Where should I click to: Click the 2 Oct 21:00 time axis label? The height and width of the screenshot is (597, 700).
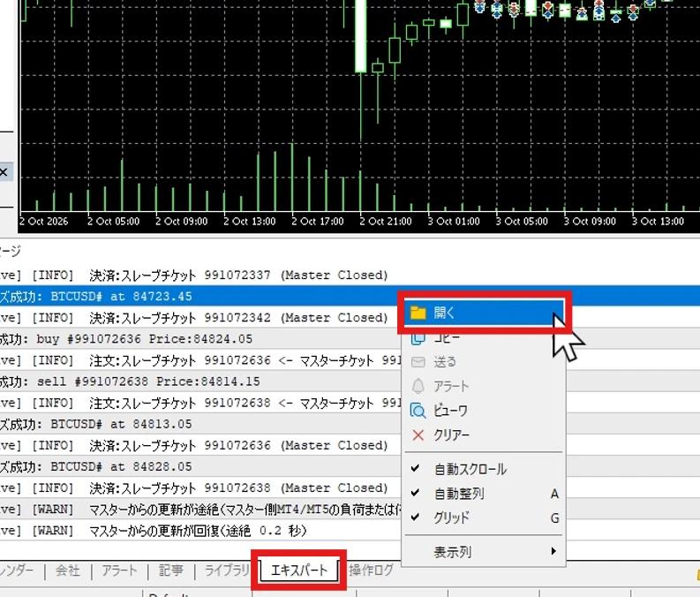click(x=386, y=222)
